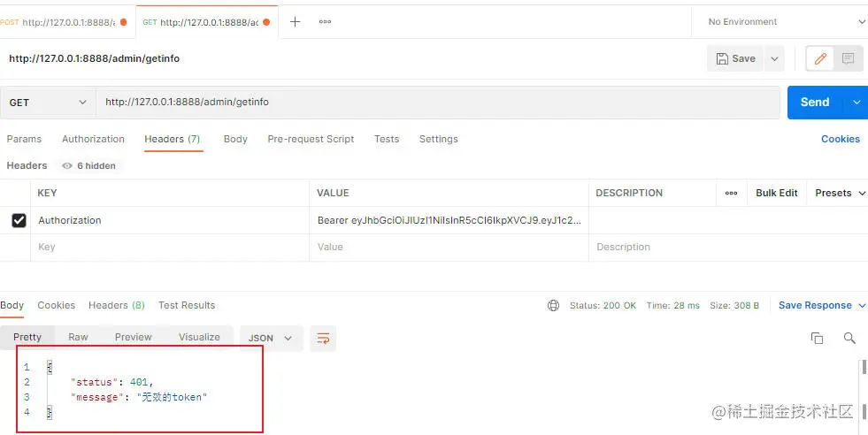Open the tab options ellipsis menu
The width and height of the screenshot is (868, 435).
tap(325, 22)
